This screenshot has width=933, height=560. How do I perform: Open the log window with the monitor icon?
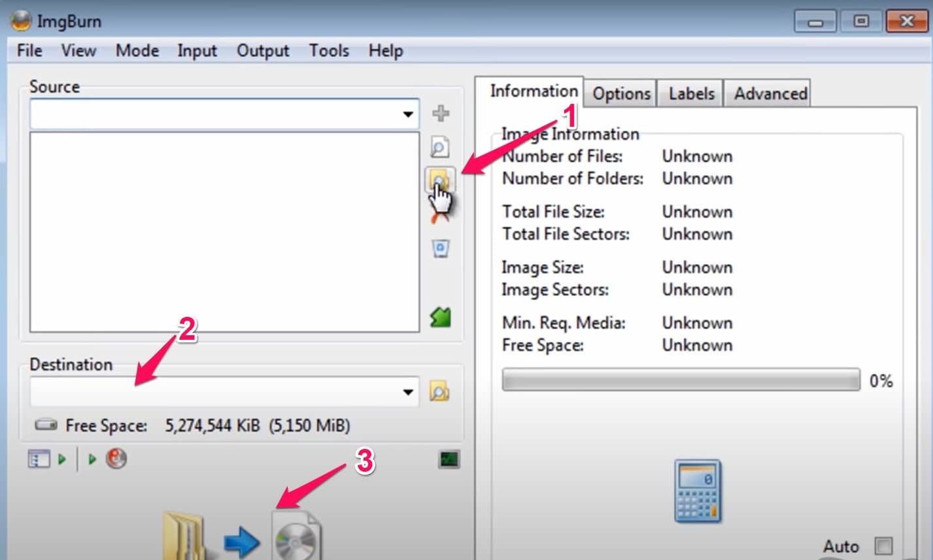click(x=449, y=459)
